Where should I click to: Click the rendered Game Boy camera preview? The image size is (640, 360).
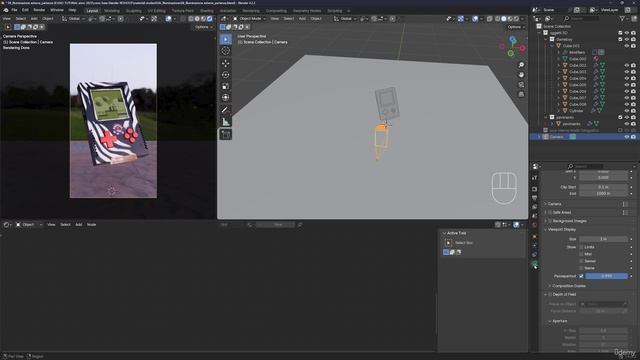[x=113, y=121]
